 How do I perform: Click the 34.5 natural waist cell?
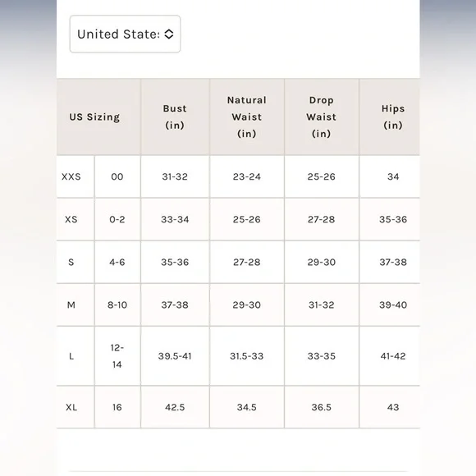247,407
